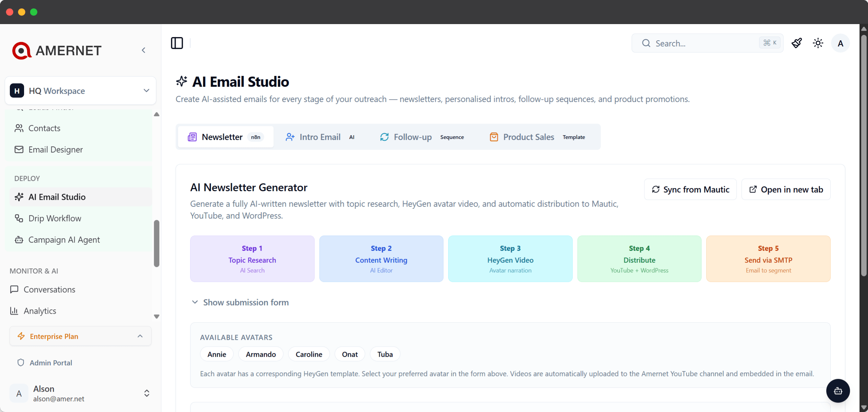Collapse the Enterprise Plan panel chevron
This screenshot has height=412, width=868.
click(140, 336)
